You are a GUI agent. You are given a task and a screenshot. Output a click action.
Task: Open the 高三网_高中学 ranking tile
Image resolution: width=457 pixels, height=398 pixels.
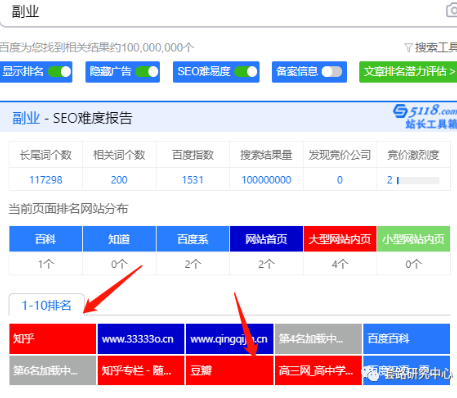click(318, 370)
